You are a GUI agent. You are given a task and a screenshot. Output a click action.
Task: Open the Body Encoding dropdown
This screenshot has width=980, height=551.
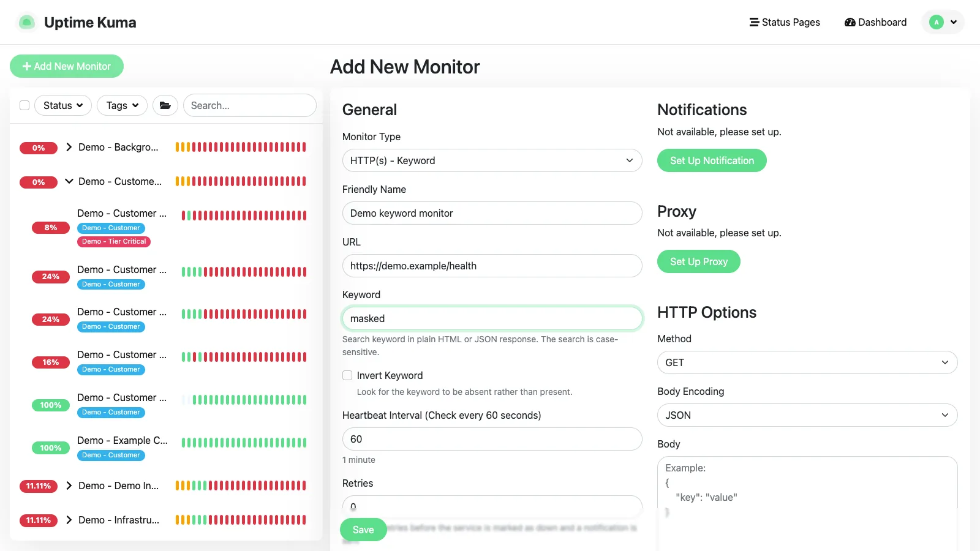tap(807, 415)
